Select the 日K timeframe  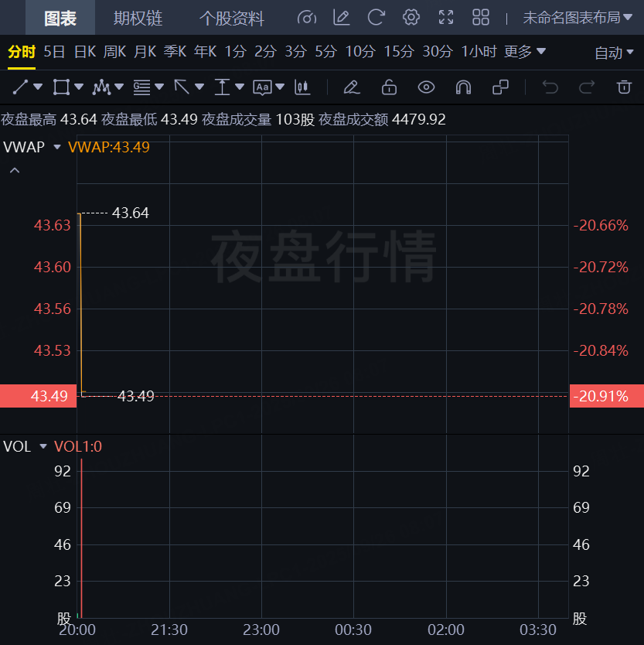pyautogui.click(x=85, y=52)
